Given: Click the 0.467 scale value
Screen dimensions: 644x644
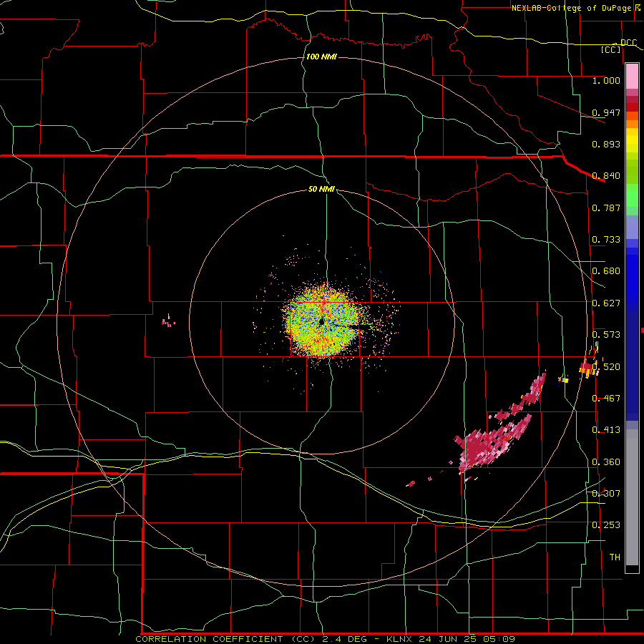Looking at the screenshot, I should [606, 399].
